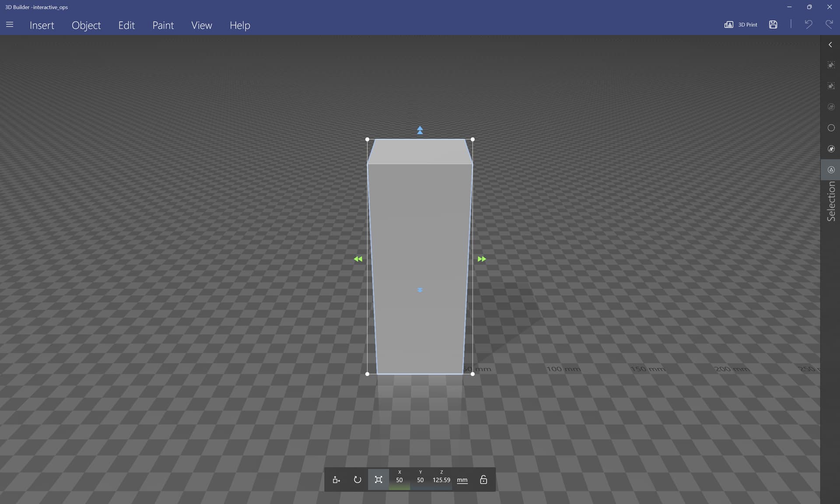Click the Y dimension field showing 50
The height and width of the screenshot is (504, 840).
420,480
